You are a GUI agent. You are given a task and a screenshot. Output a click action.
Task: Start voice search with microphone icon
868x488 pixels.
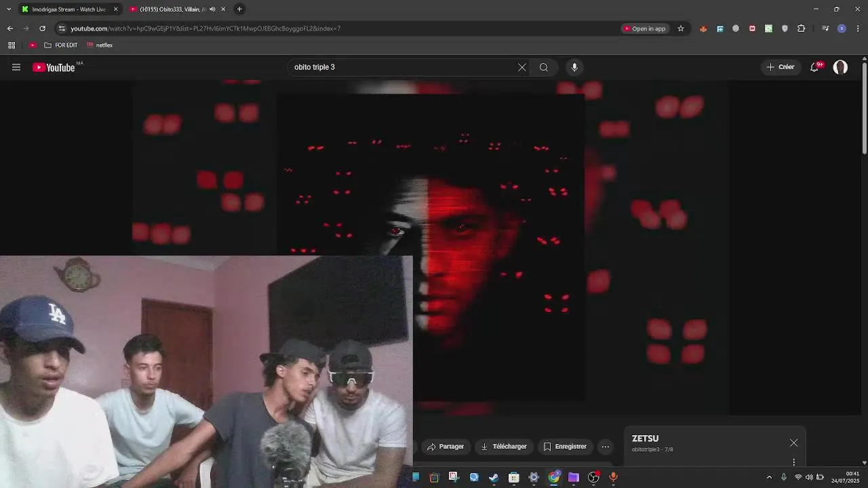click(x=574, y=67)
